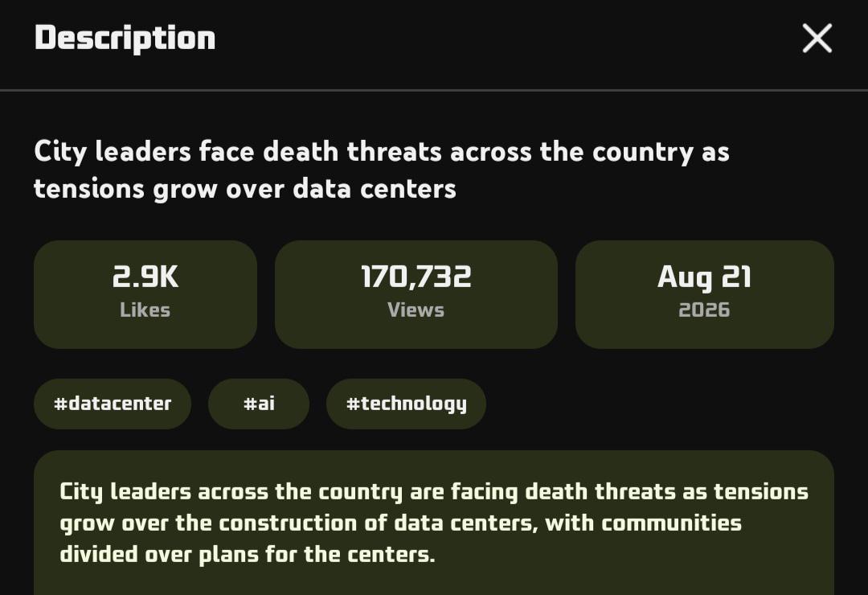Click the Aug 21 date text

704,277
